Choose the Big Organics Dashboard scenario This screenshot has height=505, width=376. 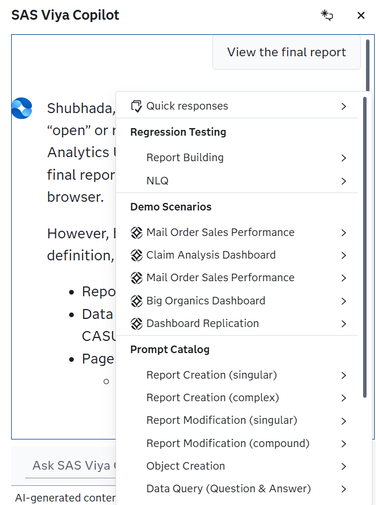(x=237, y=301)
